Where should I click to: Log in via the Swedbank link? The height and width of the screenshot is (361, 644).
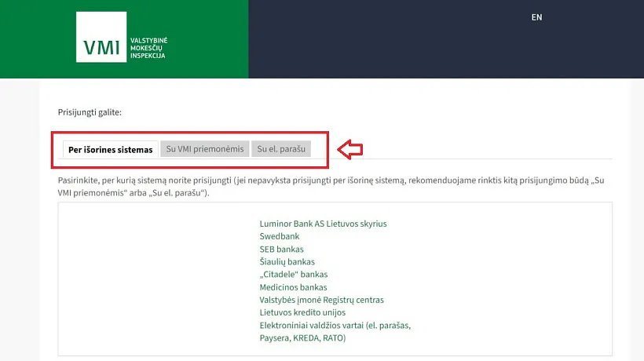tap(279, 236)
